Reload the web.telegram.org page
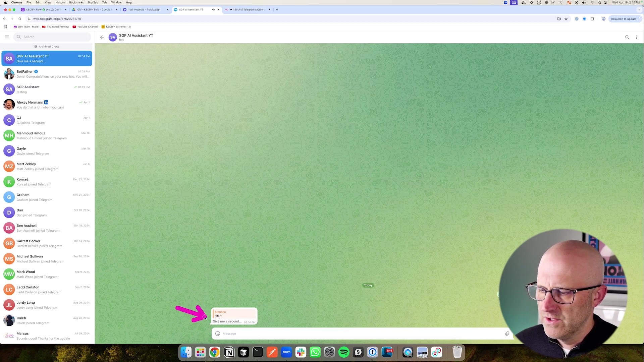644x362 pixels. [20, 19]
